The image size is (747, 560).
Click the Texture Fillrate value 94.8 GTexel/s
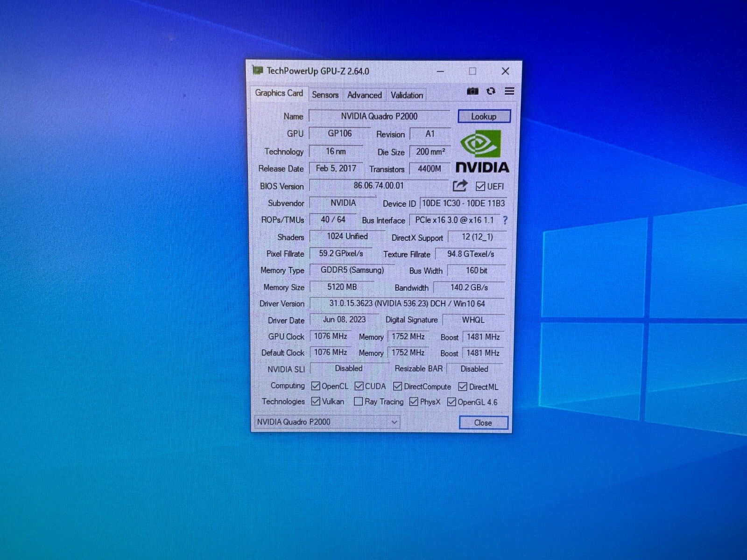(x=471, y=254)
